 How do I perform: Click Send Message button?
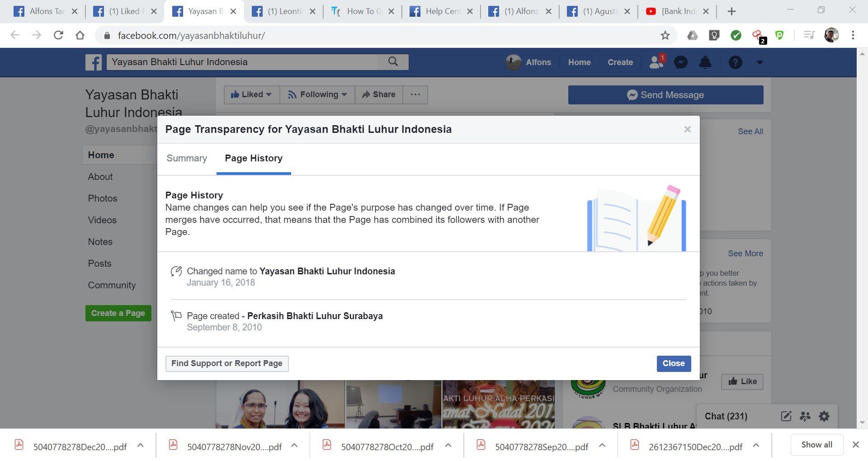[665, 95]
